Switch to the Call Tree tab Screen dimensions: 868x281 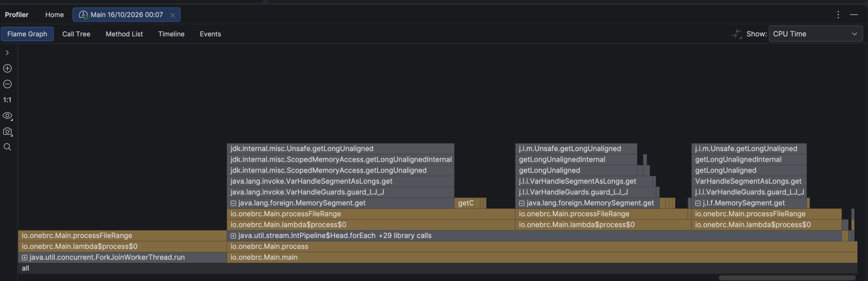point(76,34)
